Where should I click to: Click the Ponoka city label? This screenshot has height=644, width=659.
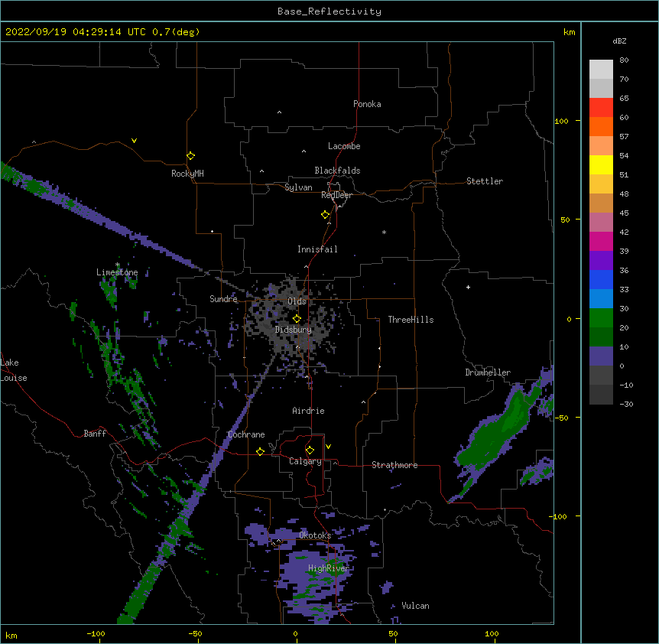pyautogui.click(x=367, y=104)
